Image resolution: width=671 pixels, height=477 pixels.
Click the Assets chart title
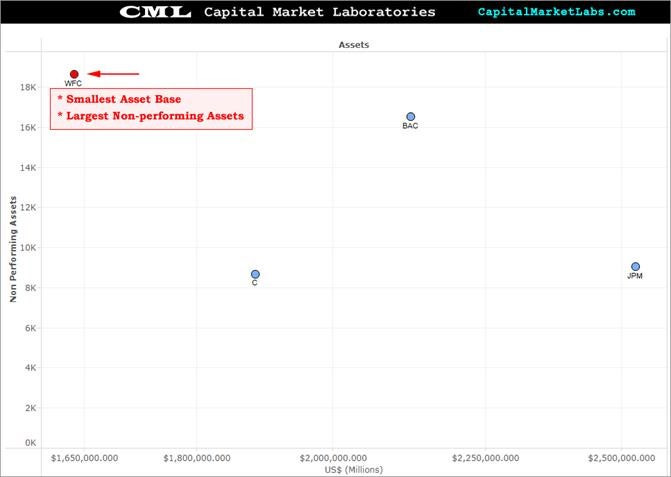pyautogui.click(x=353, y=44)
